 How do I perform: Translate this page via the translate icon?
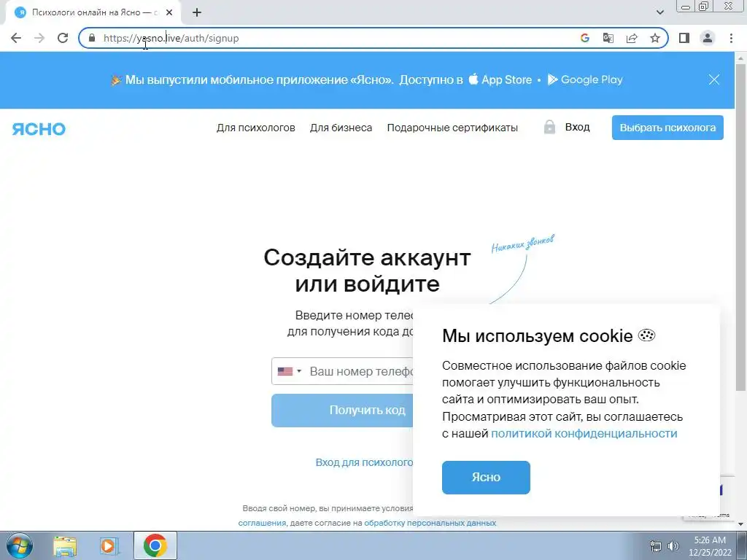608,38
